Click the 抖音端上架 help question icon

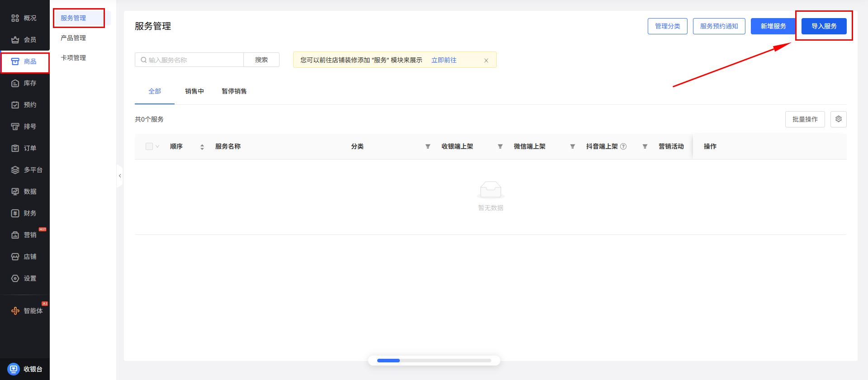[623, 146]
